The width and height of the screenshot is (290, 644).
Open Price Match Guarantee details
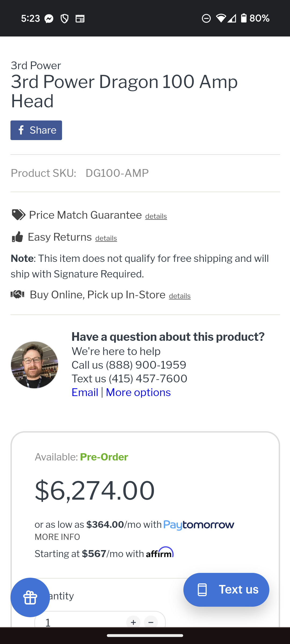[156, 216]
